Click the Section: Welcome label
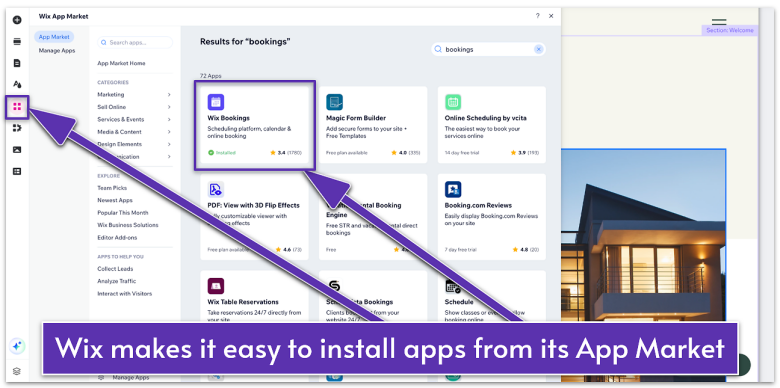This screenshot has height=388, width=780. (x=730, y=30)
